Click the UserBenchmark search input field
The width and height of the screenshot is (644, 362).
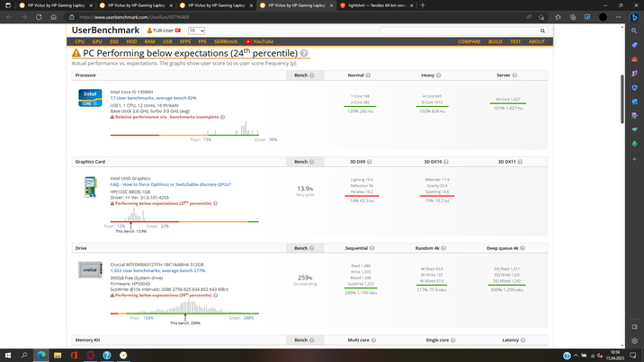(x=459, y=31)
